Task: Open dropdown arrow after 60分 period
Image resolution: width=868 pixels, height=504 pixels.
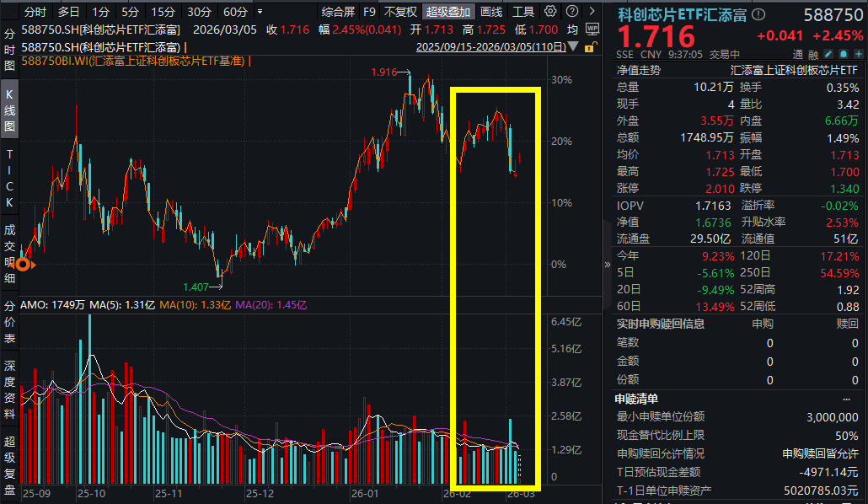Action: coord(258,12)
